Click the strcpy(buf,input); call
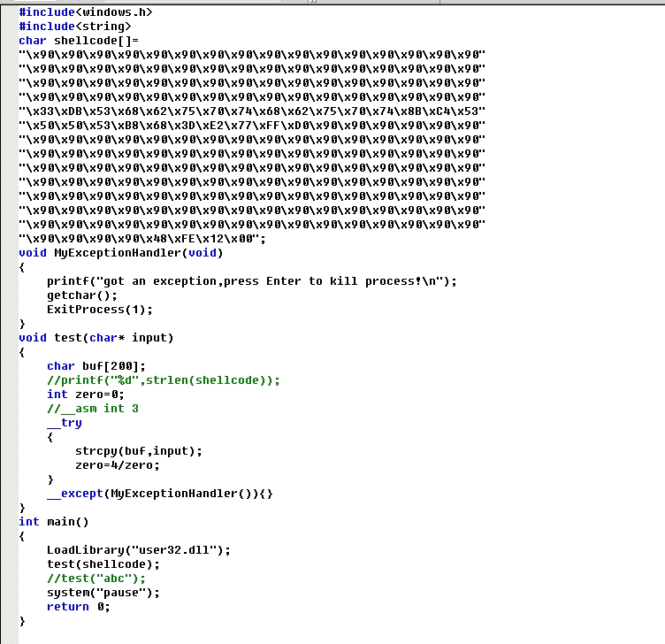 coord(139,450)
